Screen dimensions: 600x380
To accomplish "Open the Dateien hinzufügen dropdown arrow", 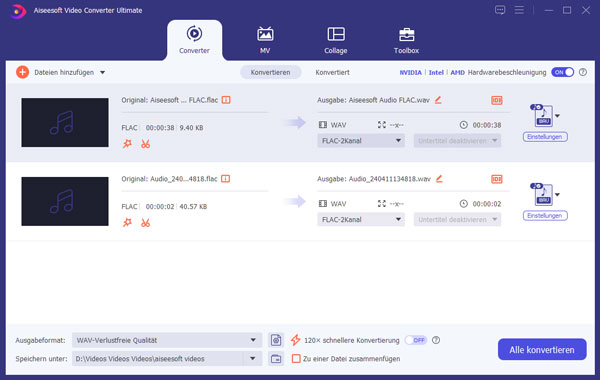I will pyautogui.click(x=103, y=72).
